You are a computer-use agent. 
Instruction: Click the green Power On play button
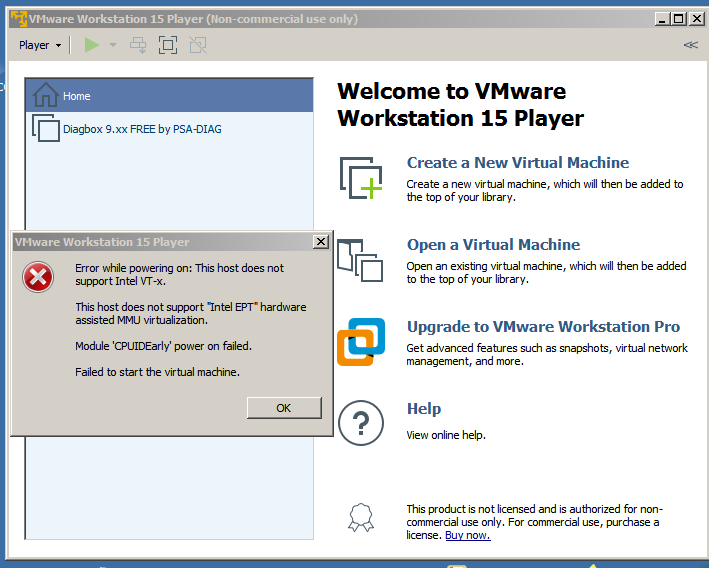pyautogui.click(x=92, y=45)
